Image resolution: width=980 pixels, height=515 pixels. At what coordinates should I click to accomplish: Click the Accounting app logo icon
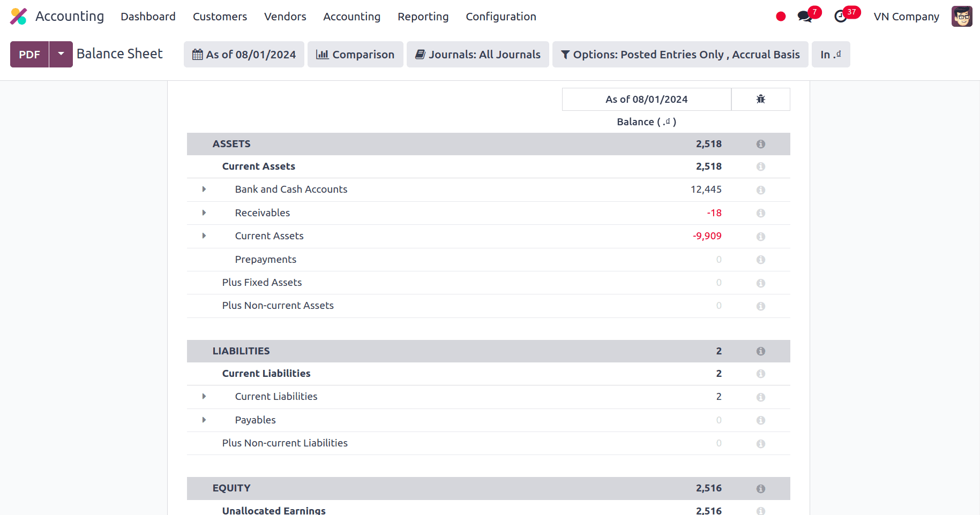(18, 17)
